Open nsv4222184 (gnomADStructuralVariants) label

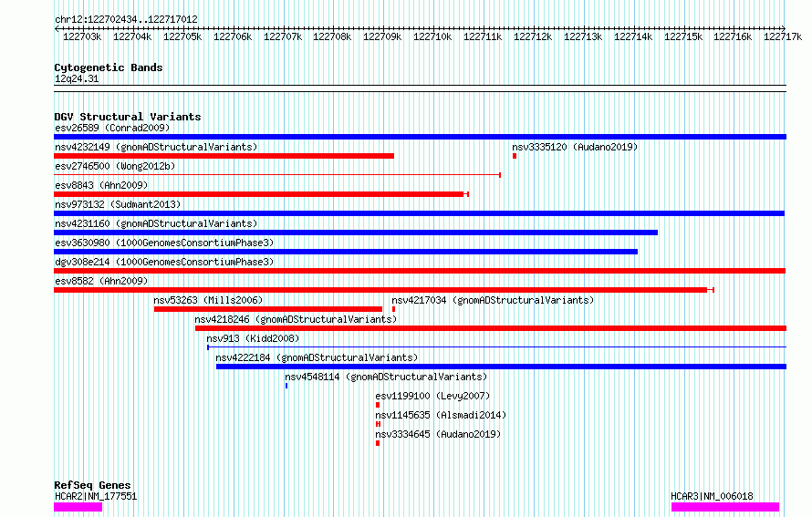(317, 357)
